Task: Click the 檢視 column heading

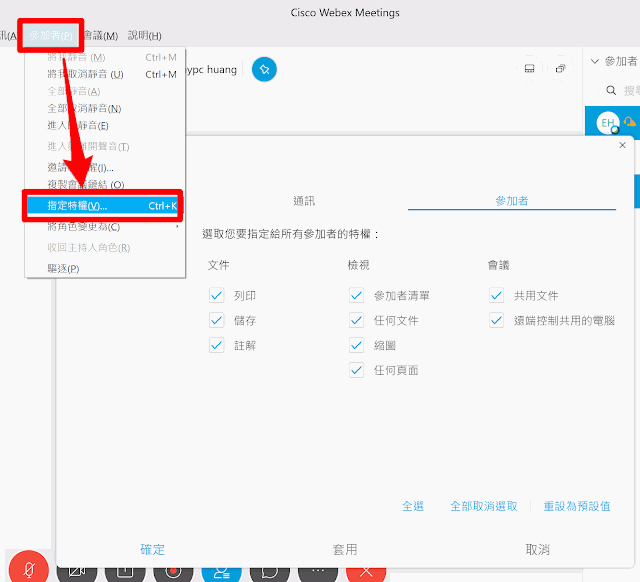Action: click(x=358, y=265)
